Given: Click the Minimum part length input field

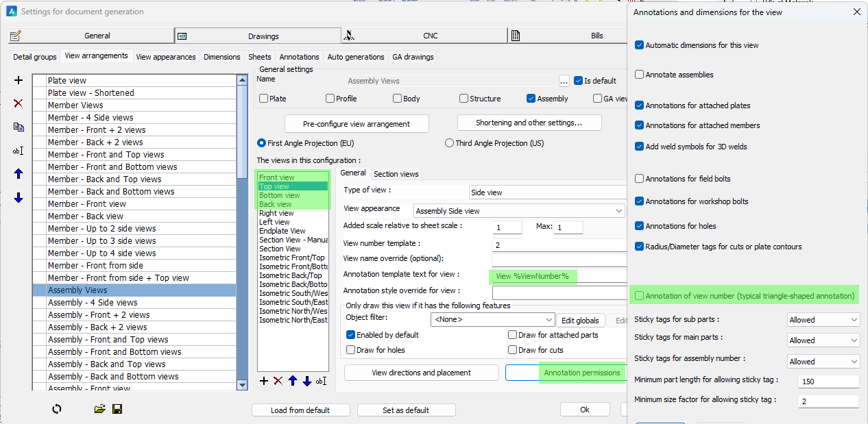Looking at the screenshot, I should point(828,382).
